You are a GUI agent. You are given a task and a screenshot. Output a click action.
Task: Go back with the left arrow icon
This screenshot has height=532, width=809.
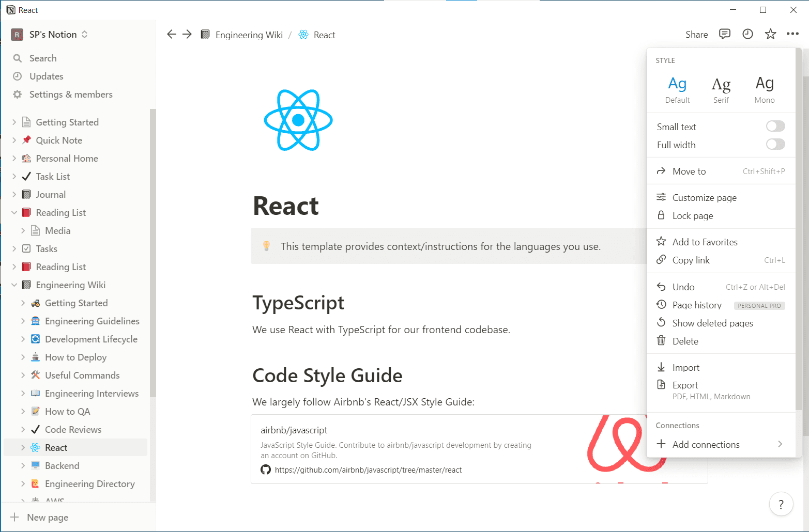point(172,34)
